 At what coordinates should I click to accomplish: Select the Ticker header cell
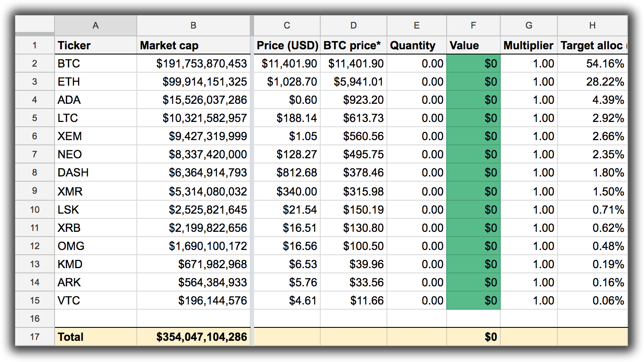[96, 45]
